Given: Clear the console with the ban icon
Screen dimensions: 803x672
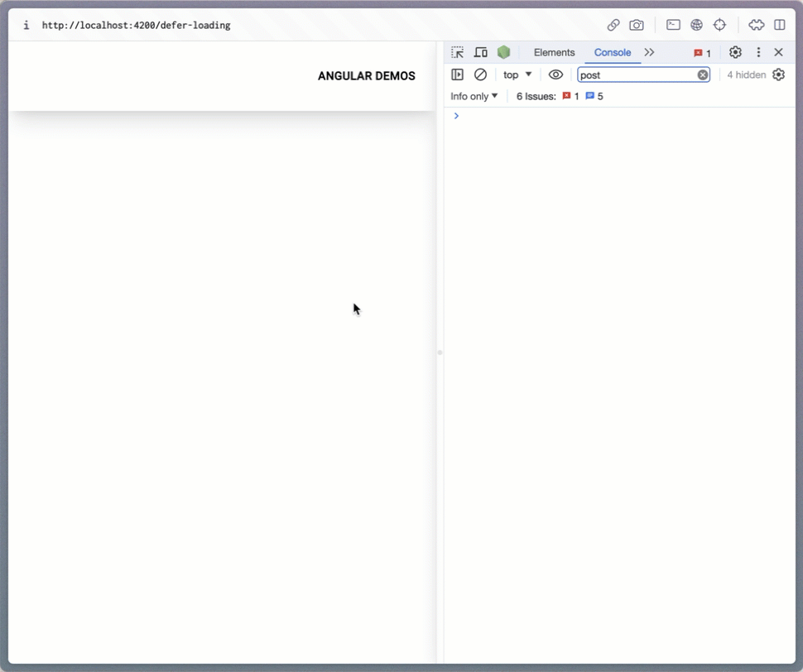Looking at the screenshot, I should coord(480,74).
